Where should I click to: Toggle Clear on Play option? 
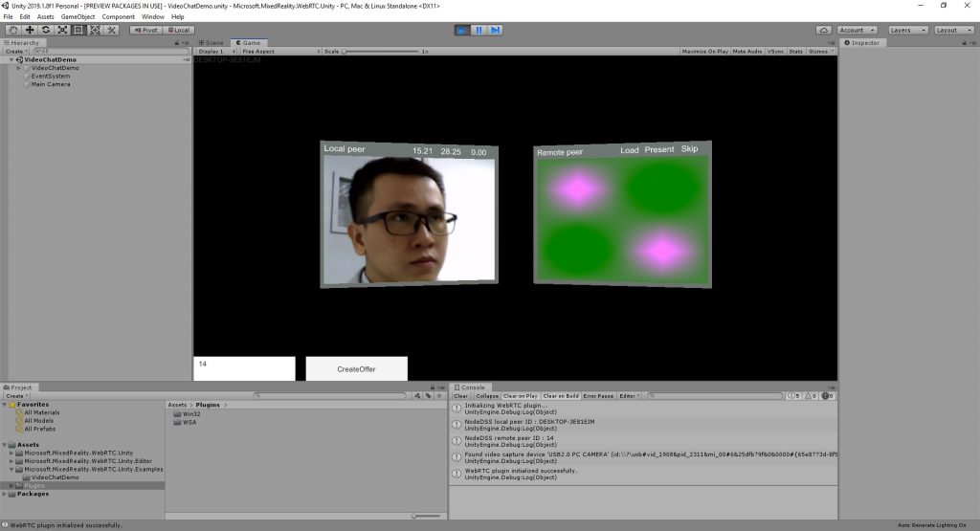[520, 396]
